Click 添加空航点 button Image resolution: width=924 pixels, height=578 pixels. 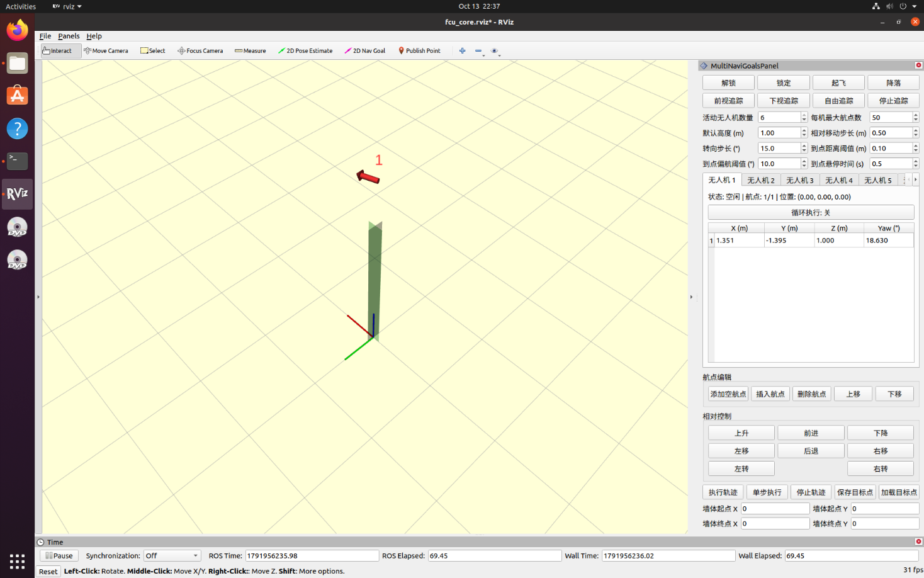pos(728,394)
